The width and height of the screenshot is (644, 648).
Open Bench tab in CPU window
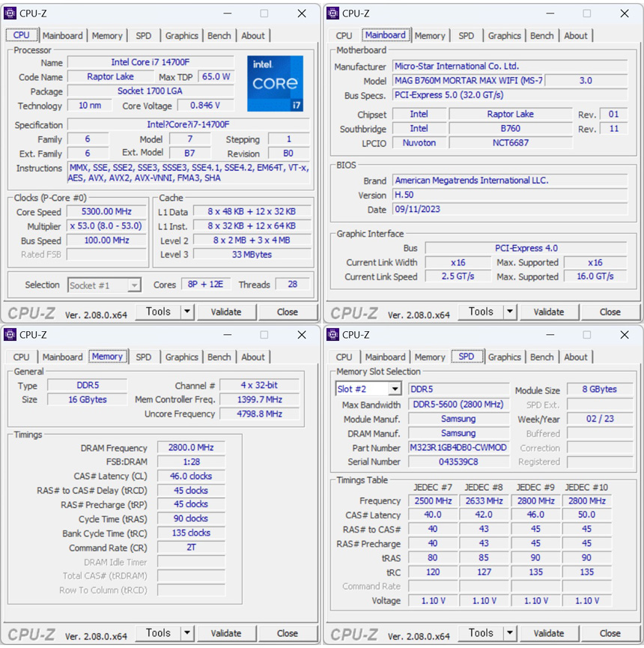click(219, 35)
